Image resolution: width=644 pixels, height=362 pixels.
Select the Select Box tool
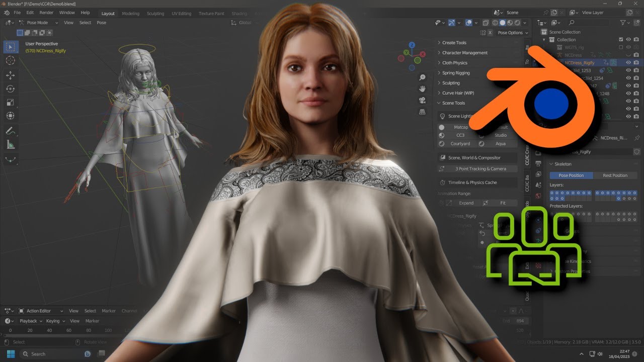tap(10, 47)
